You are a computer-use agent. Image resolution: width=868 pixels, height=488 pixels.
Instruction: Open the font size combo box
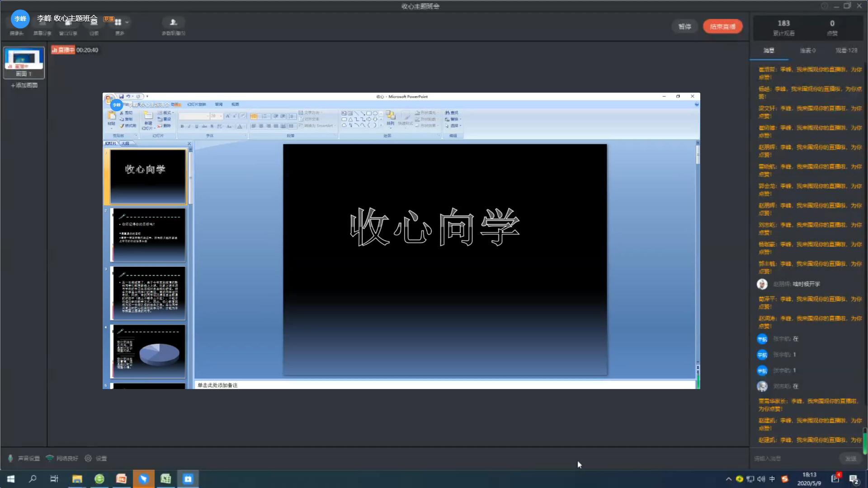(216, 116)
